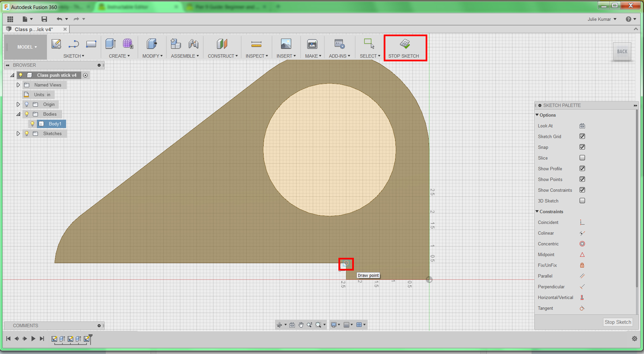Enable the Slice checkbox
This screenshot has width=644, height=354.
[582, 158]
